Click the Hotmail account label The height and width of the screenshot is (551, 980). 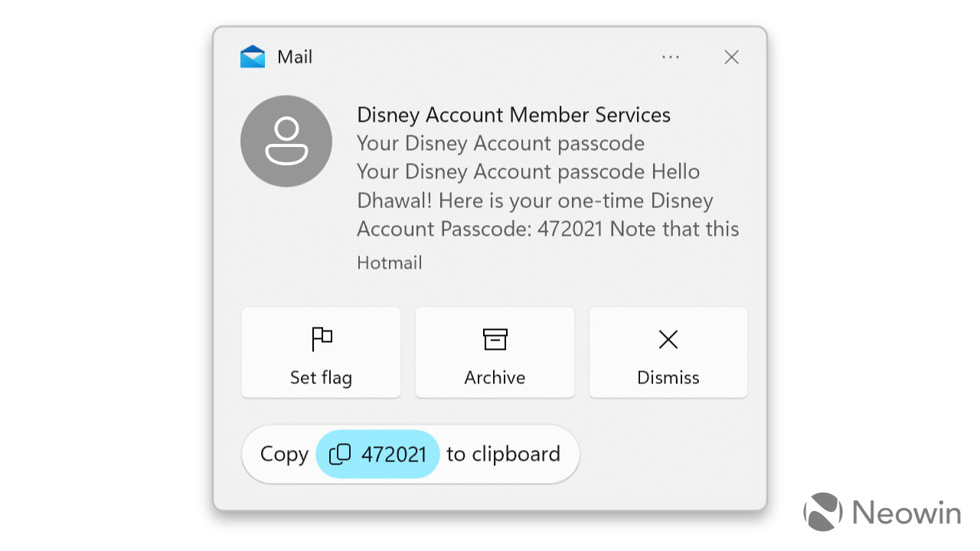(x=390, y=263)
